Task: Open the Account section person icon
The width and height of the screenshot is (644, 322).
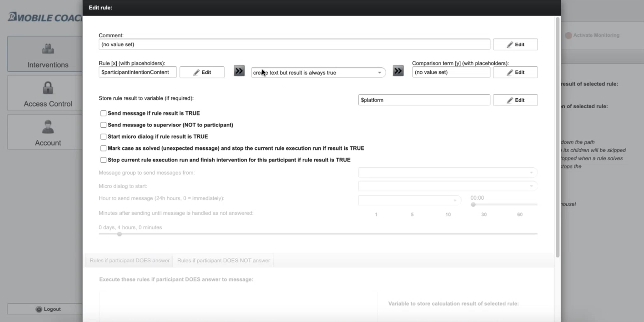Action: (48, 127)
